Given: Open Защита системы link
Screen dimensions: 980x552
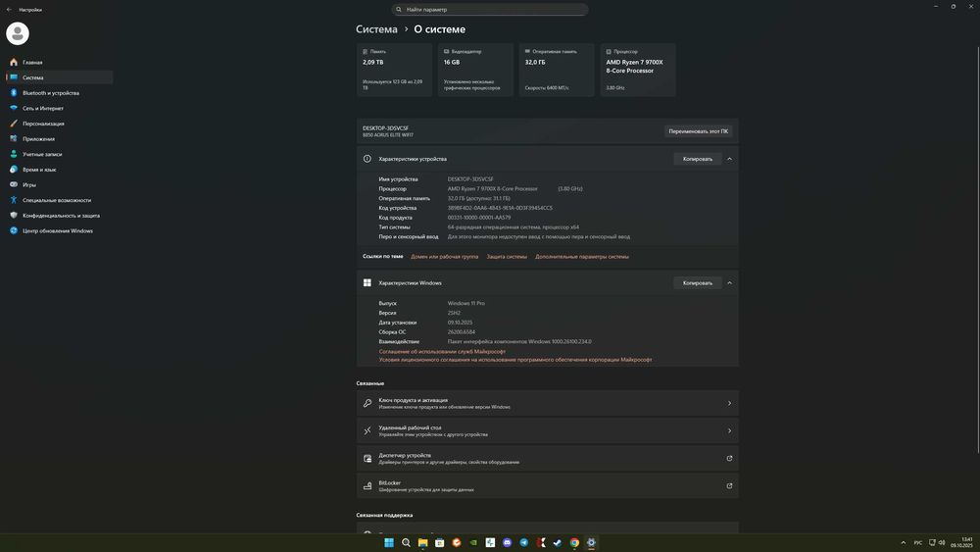Looking at the screenshot, I should click(x=507, y=256).
